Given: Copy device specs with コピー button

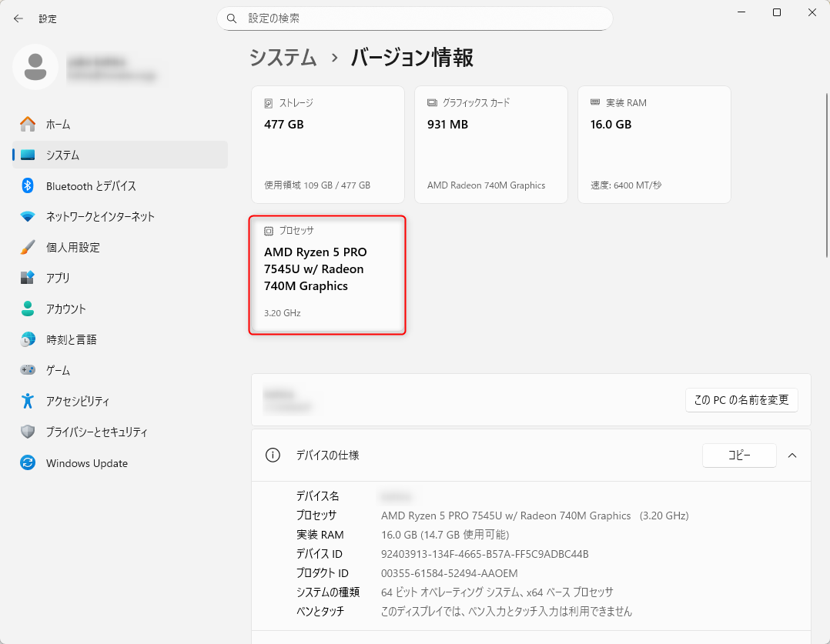Looking at the screenshot, I should coord(739,455).
